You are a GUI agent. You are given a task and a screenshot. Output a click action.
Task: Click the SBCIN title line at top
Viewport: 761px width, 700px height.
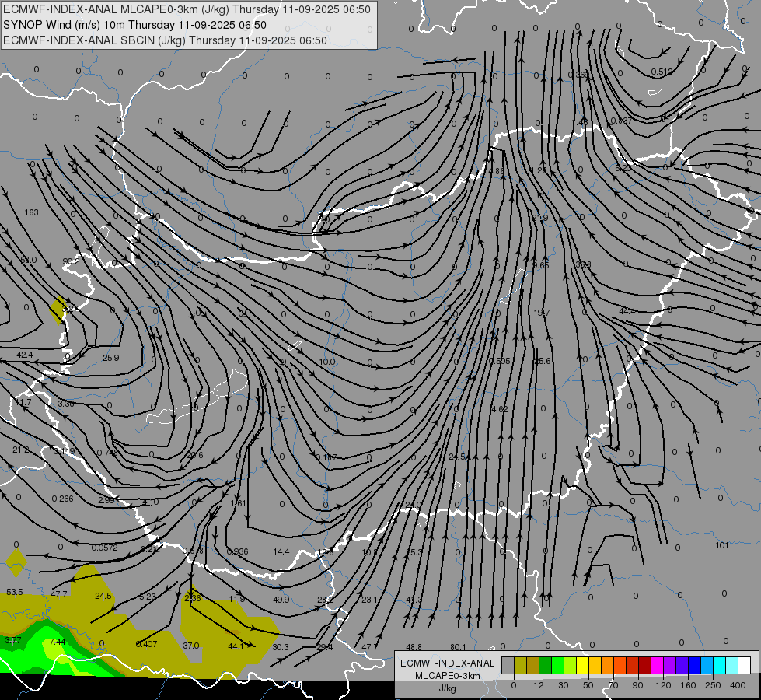[x=165, y=40]
